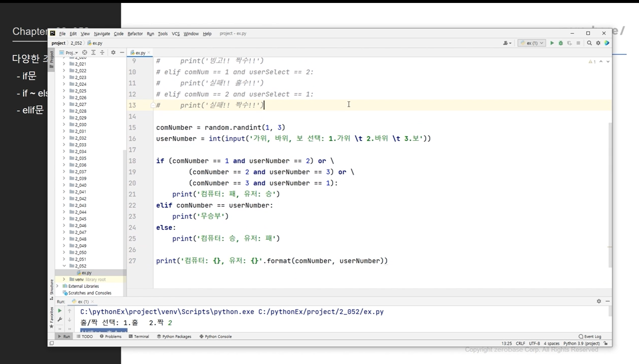
Task: Open IDE settings gear in the top toolbar
Action: click(598, 43)
